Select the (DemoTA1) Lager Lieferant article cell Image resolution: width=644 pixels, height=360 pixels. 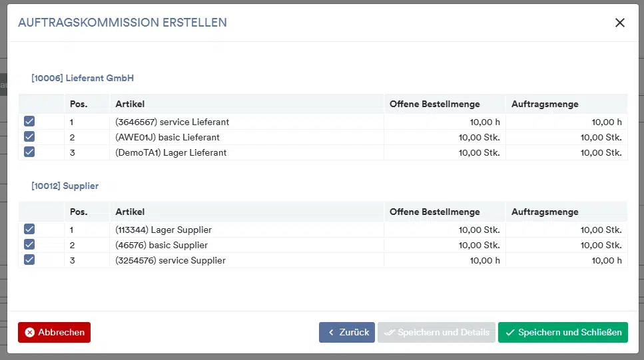point(171,152)
